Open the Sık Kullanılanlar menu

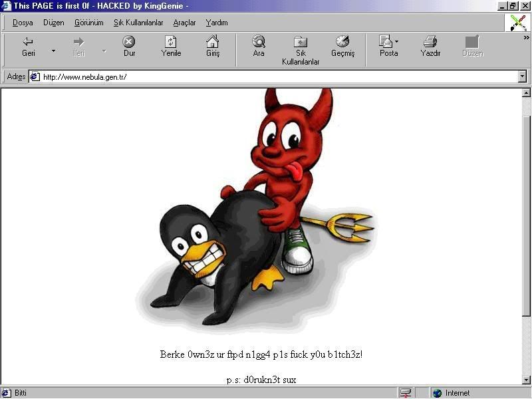pyautogui.click(x=138, y=23)
